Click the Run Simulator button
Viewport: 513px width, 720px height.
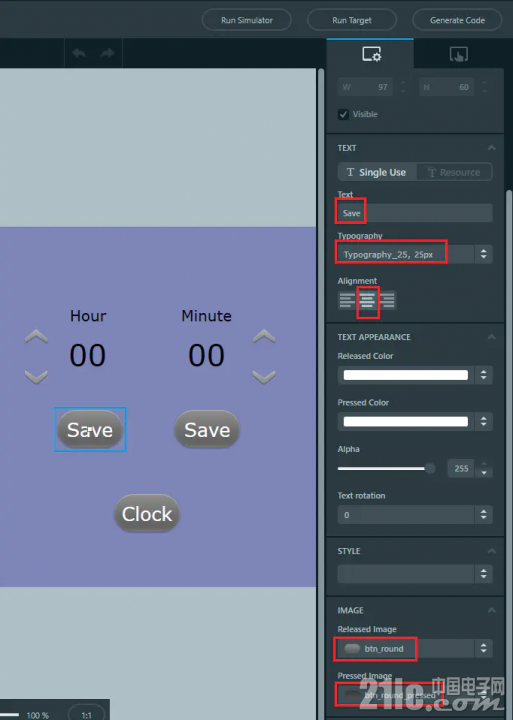click(x=247, y=20)
